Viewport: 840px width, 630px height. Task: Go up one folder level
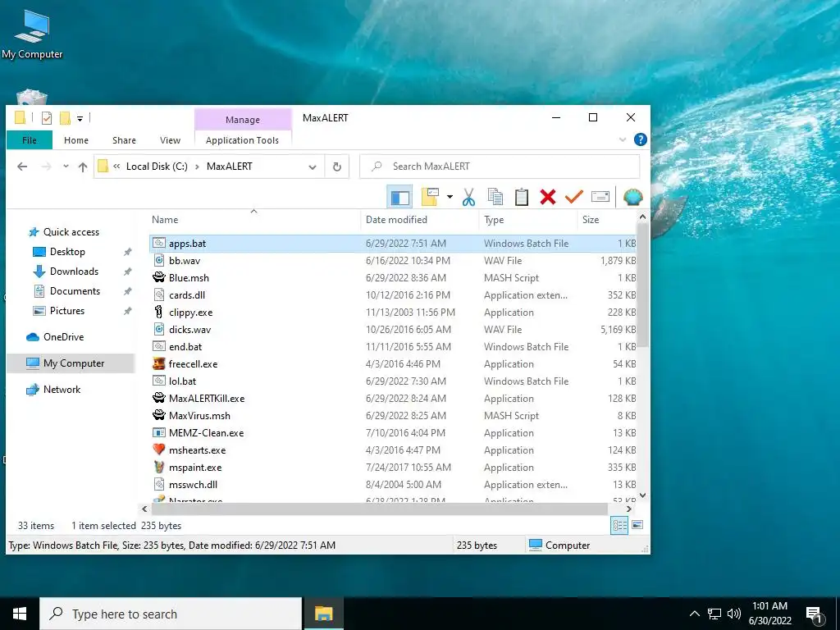click(83, 167)
